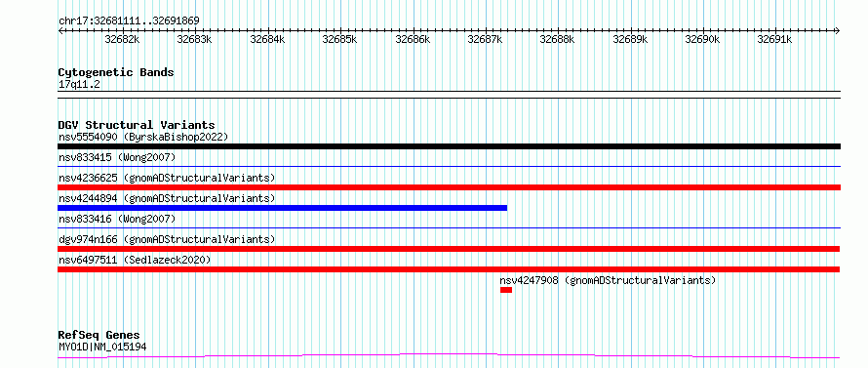This screenshot has height=368, width=868.
Task: Open variant label nsv6497511 (Sedlazeck2020)
Action: coord(135,260)
